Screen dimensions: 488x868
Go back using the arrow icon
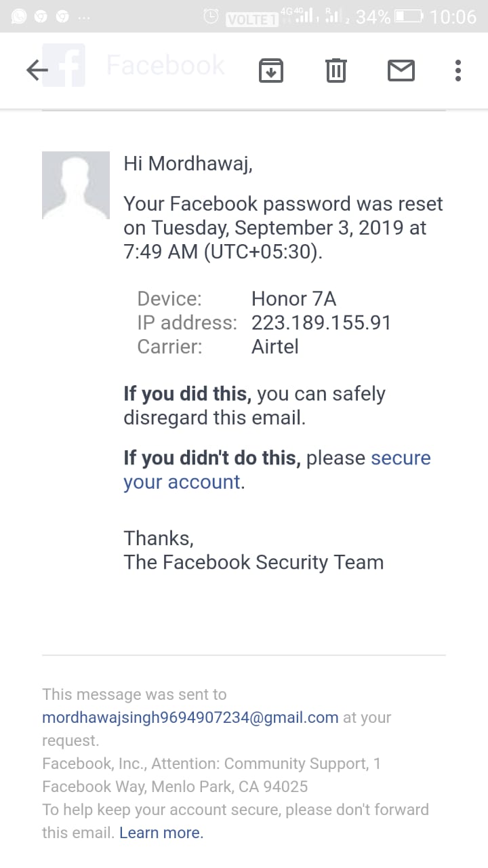pos(37,70)
